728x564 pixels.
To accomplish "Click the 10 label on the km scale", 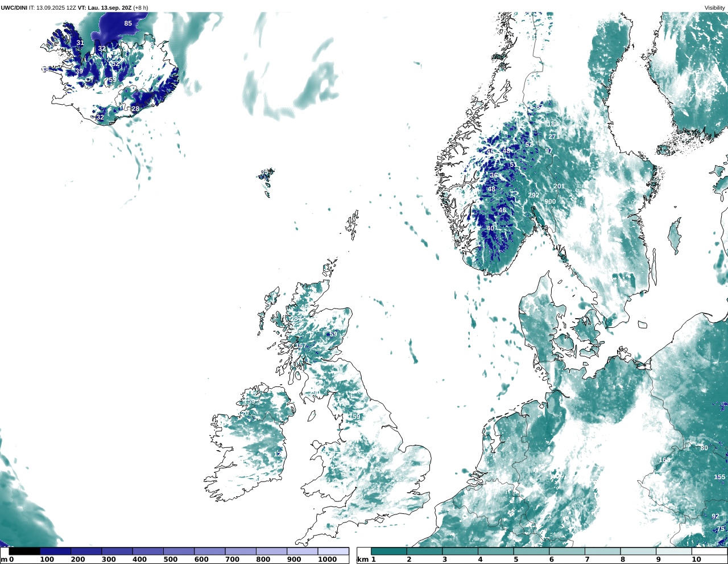I will (696, 559).
